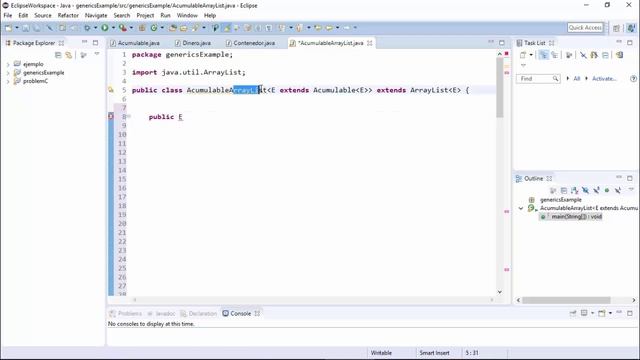Click the Display Selected Console icon
The width and height of the screenshot is (640, 360).
pos(584,313)
